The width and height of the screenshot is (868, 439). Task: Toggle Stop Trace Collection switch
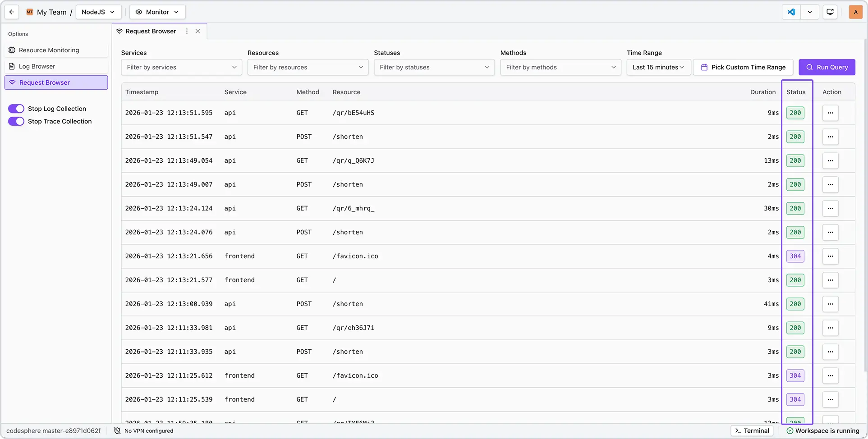(x=16, y=121)
